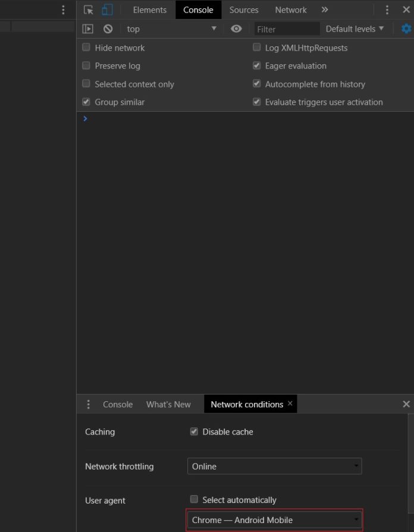Activate the inspect element picker icon
414x532 pixels.
89,10
